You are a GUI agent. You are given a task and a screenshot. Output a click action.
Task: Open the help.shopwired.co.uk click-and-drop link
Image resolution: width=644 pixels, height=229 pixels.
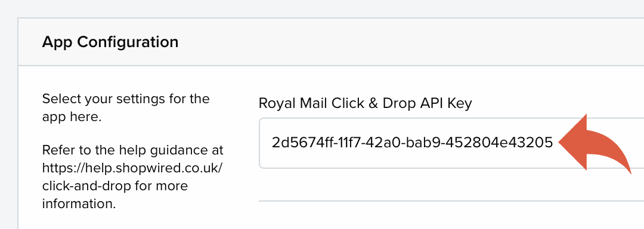pyautogui.click(x=132, y=177)
